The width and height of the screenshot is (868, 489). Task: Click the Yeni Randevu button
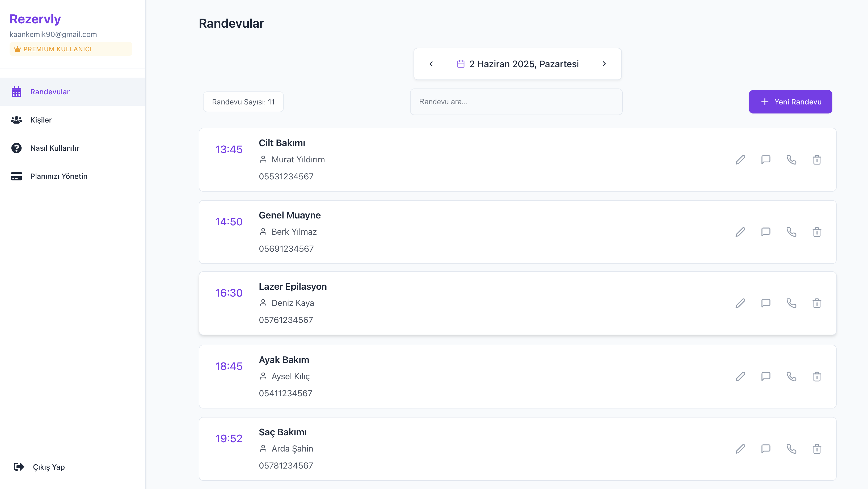coord(790,102)
